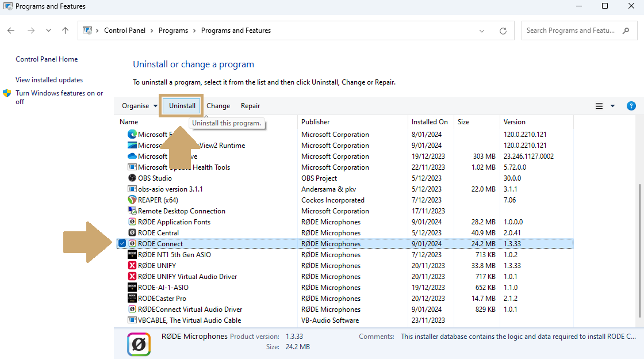Click the 23.246.1127.0002 version cell
This screenshot has width=644, height=359.
click(528, 156)
